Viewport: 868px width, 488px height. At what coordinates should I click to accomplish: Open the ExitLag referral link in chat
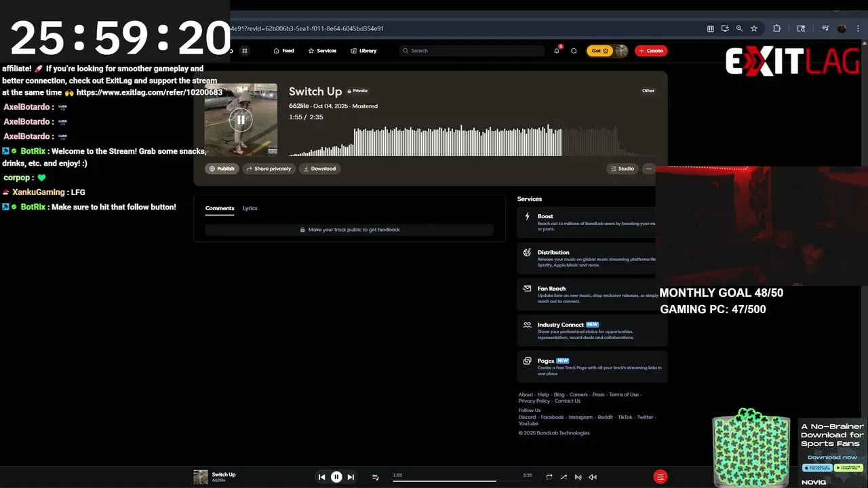(149, 92)
